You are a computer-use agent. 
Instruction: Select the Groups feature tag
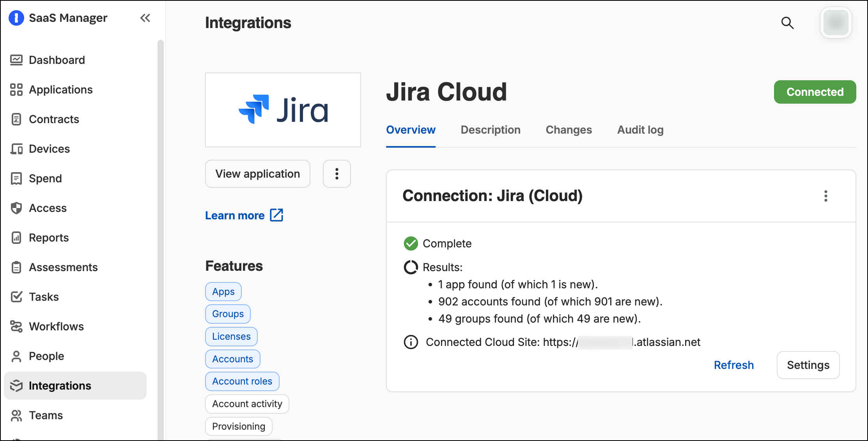tap(228, 314)
